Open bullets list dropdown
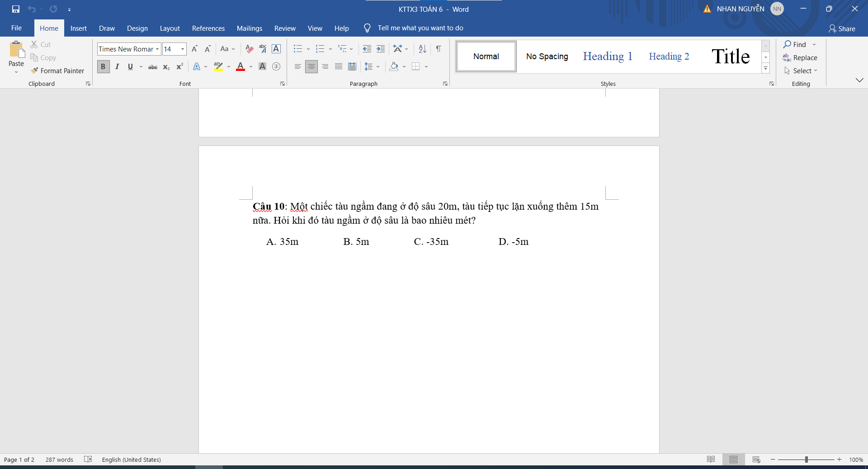The width and height of the screenshot is (868, 469). [x=308, y=49]
